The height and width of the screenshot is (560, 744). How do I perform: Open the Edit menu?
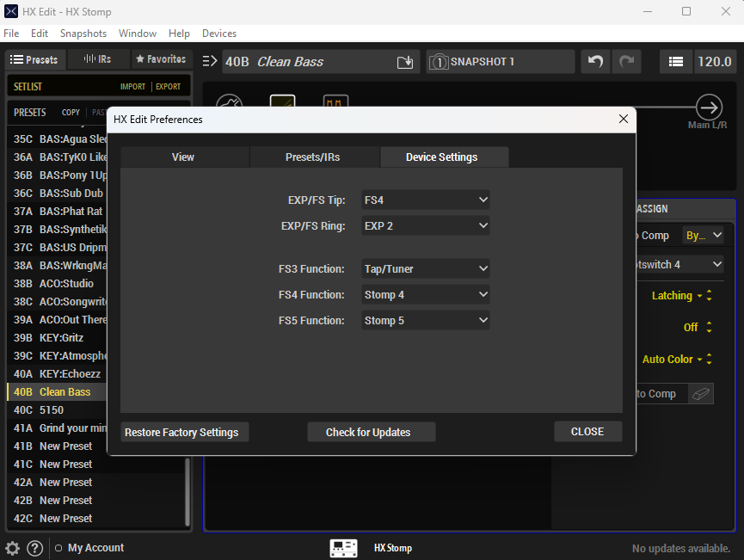40,34
